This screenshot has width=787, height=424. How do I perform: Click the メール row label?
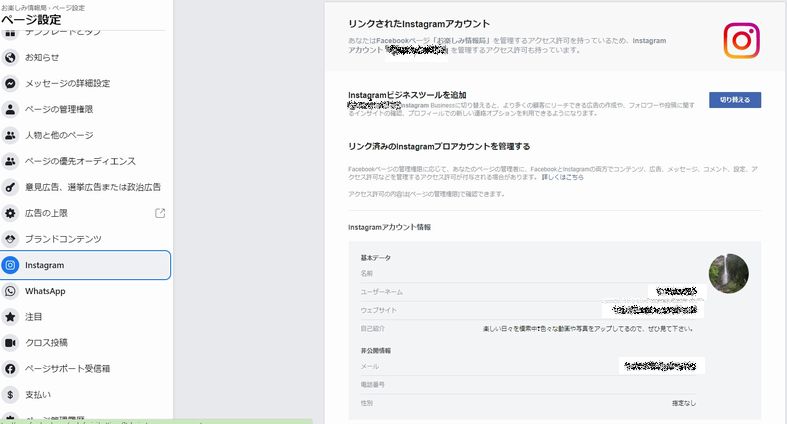[x=369, y=366]
